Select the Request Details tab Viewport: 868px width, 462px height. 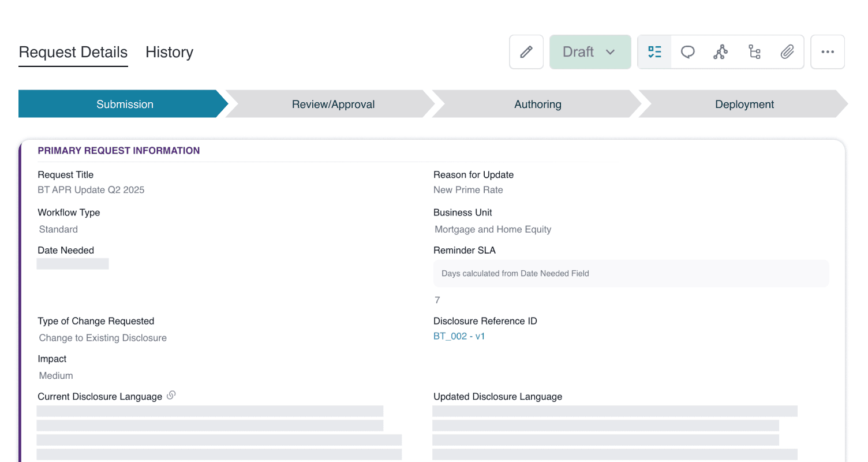pos(73,52)
